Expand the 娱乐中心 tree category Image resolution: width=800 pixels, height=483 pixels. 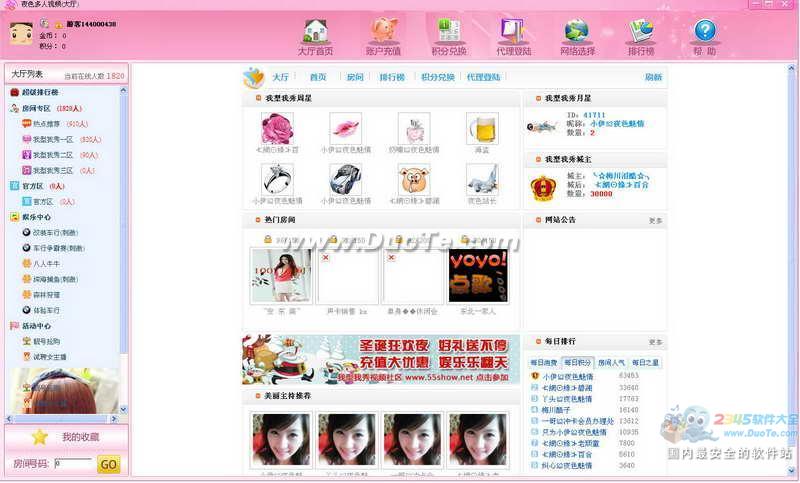click(37, 216)
